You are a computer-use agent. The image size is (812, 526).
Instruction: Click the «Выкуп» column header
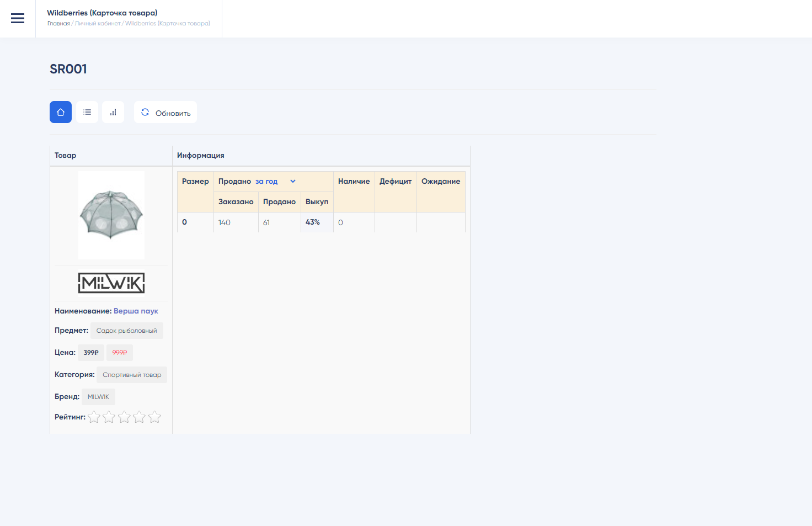pos(317,201)
